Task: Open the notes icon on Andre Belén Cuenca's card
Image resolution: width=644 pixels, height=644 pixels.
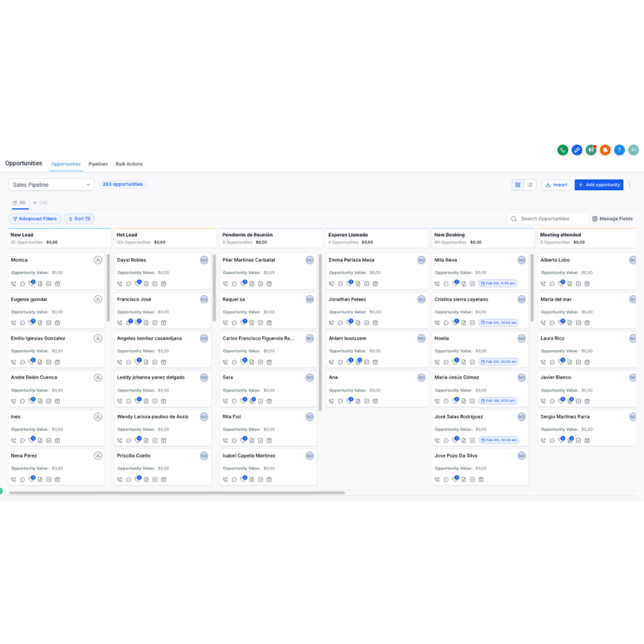Action: [41, 401]
